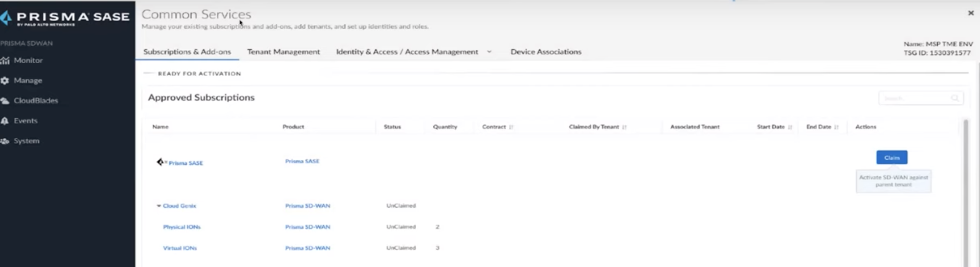
Task: Click the Prisma SASE logo
Action: (65, 18)
